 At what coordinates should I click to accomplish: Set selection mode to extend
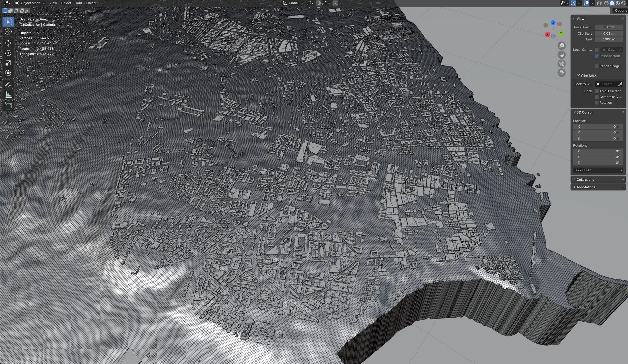[11, 11]
